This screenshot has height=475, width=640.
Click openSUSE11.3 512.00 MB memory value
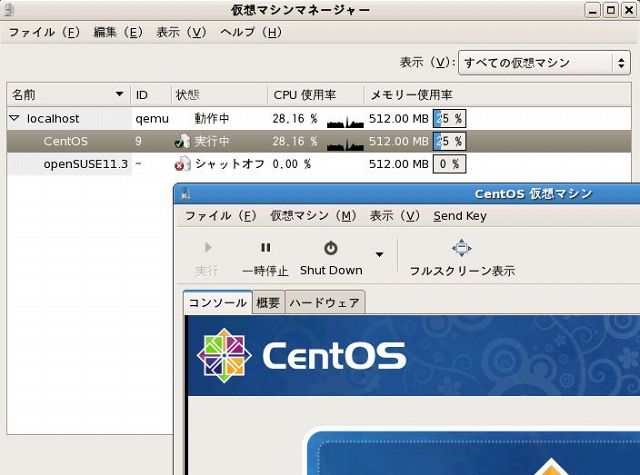pos(398,164)
